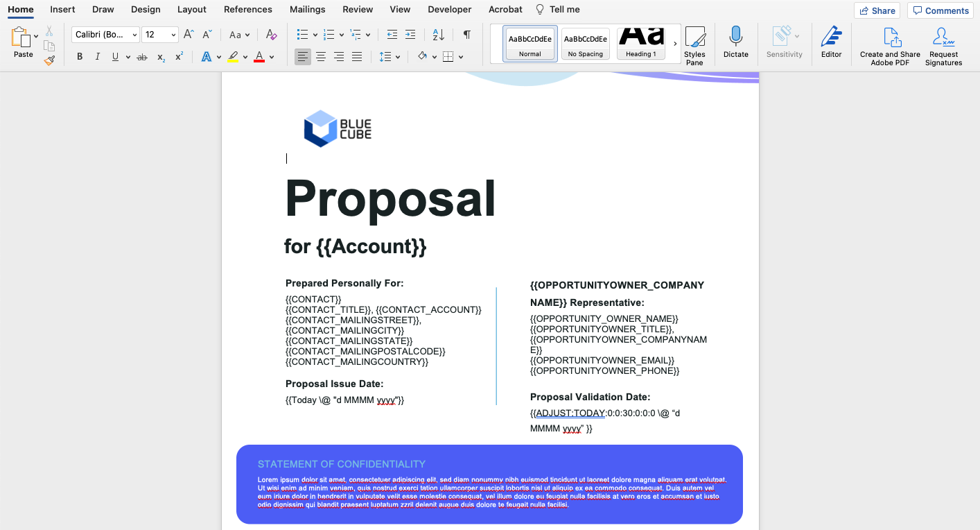Screen dimensions: 980x530
Task: Expand the styles gallery with the arrow
Action: click(x=675, y=44)
